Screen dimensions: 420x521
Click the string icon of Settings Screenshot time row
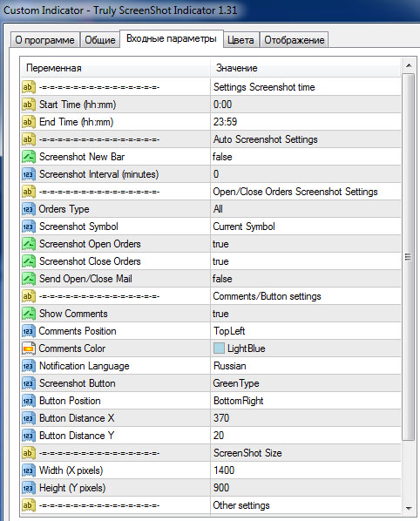coord(28,87)
